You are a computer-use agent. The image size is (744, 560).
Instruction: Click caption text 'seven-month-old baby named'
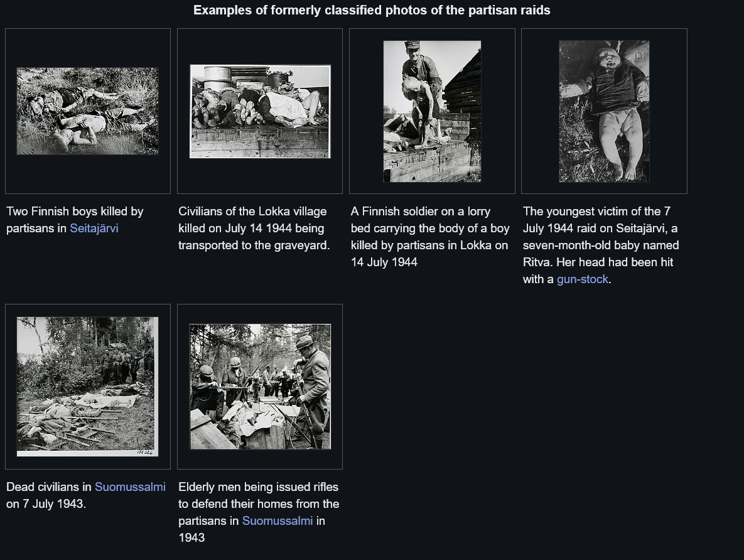[601, 245]
